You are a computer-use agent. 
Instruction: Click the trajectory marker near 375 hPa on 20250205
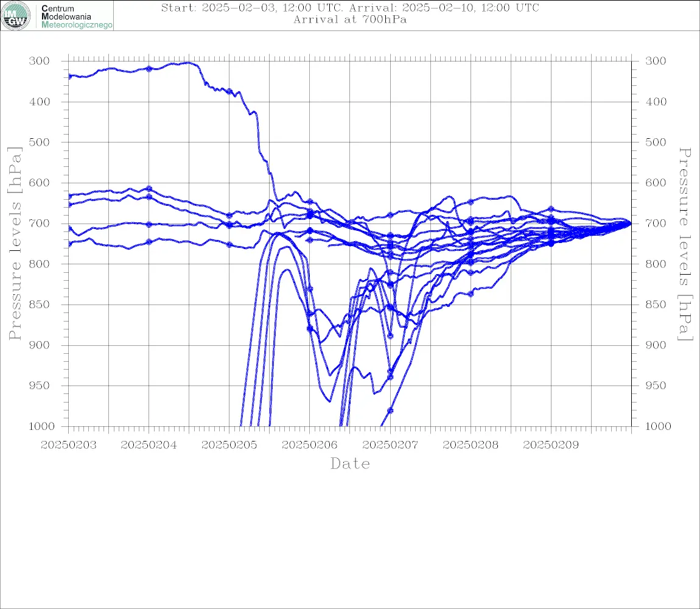(x=229, y=91)
